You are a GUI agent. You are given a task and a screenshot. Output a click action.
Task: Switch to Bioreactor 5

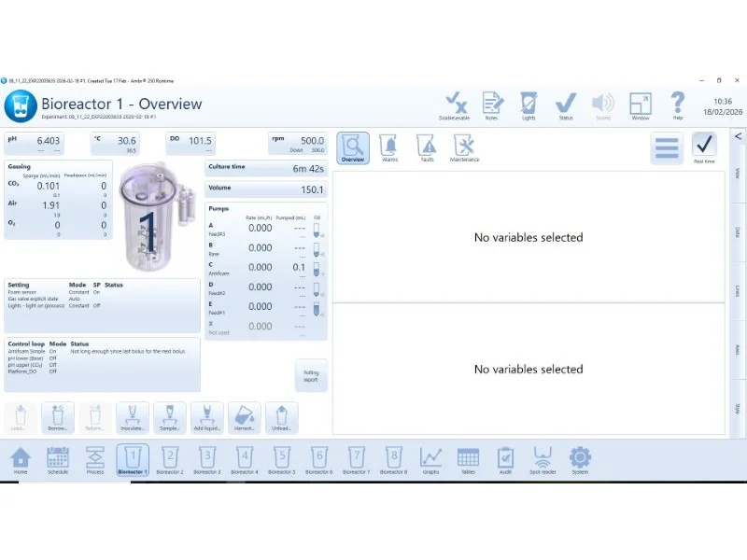tap(282, 460)
